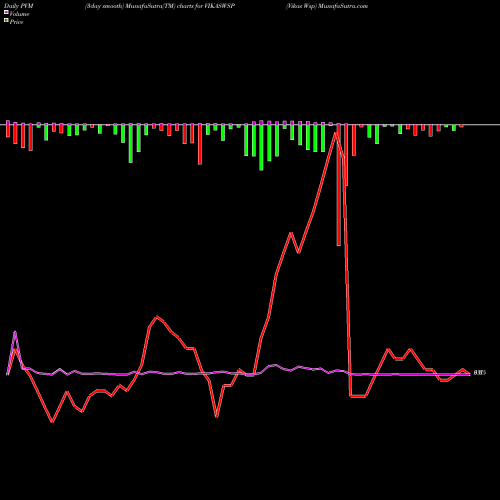Click the green-red Price legend swatch
Image resolution: width=500 pixels, height=500 pixels.
[x=6, y=21]
